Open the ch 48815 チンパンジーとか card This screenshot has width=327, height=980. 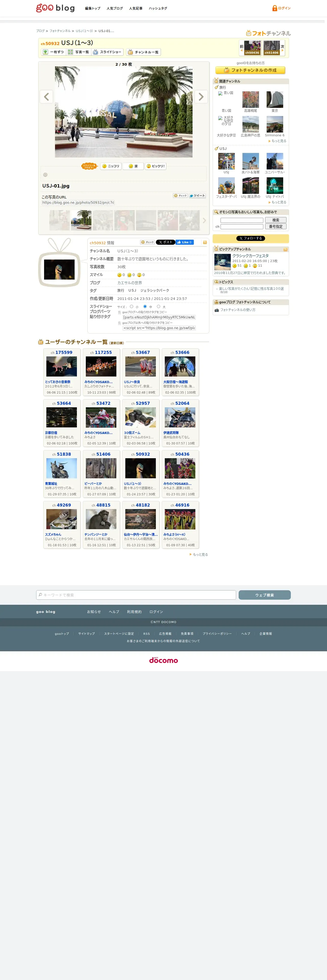click(101, 525)
